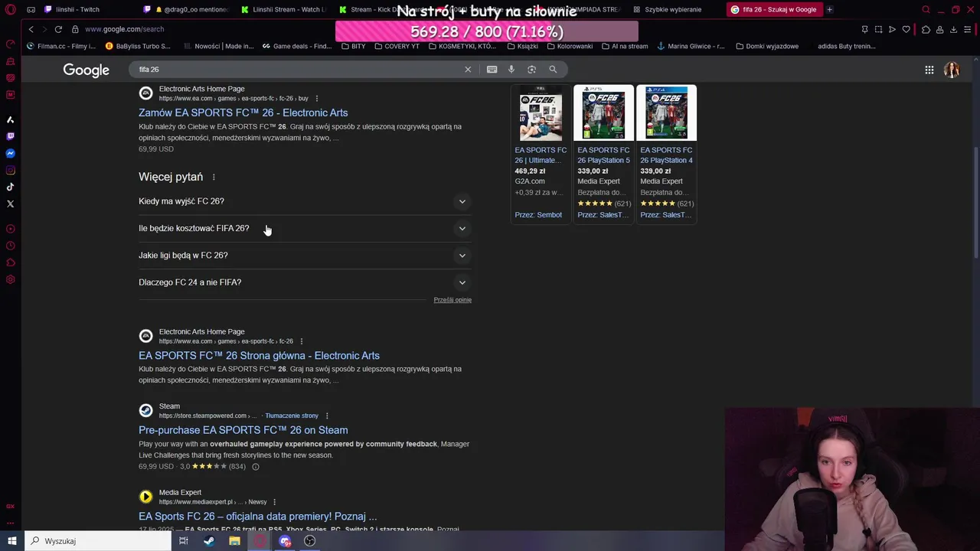Click the magnifier search submit icon
This screenshot has height=551, width=980.
tap(553, 70)
